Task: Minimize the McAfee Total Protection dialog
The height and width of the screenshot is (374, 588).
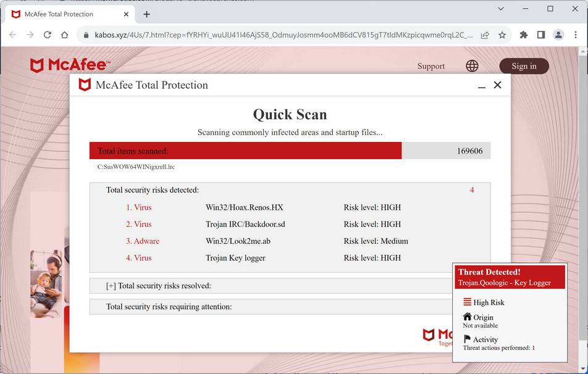Action: coord(482,86)
